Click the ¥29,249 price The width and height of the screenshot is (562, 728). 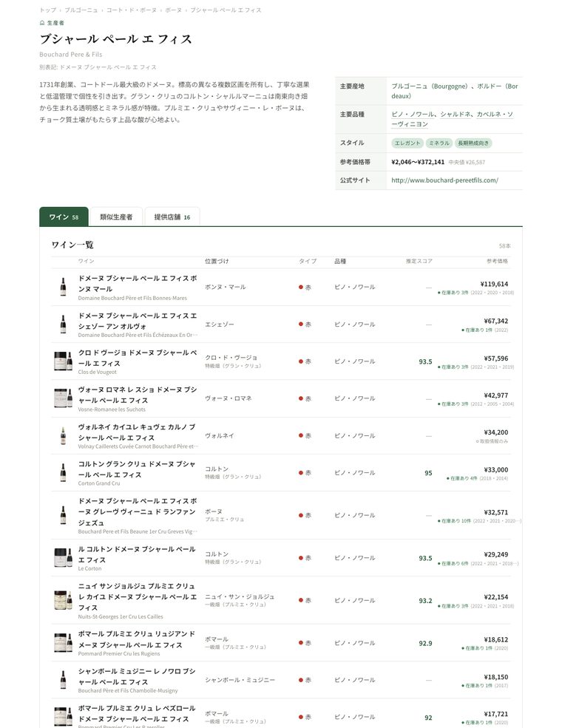coord(496,554)
